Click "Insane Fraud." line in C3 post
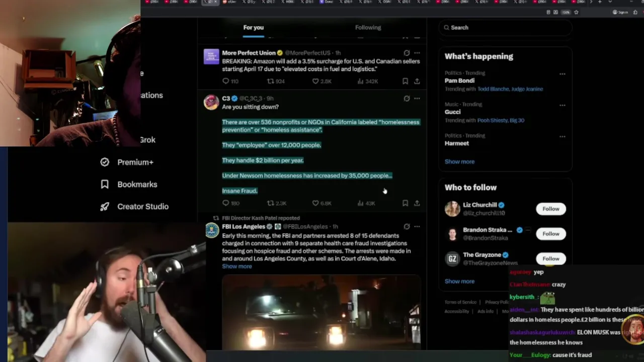Screen dimensions: 644x362 tap(239, 191)
